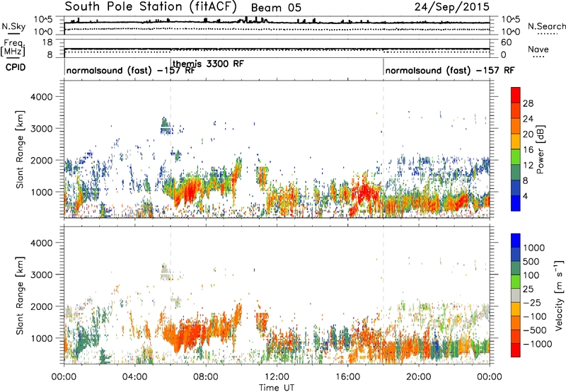
Task: Click the '-1000' Velocity colorbar tick label
Action: click(537, 344)
